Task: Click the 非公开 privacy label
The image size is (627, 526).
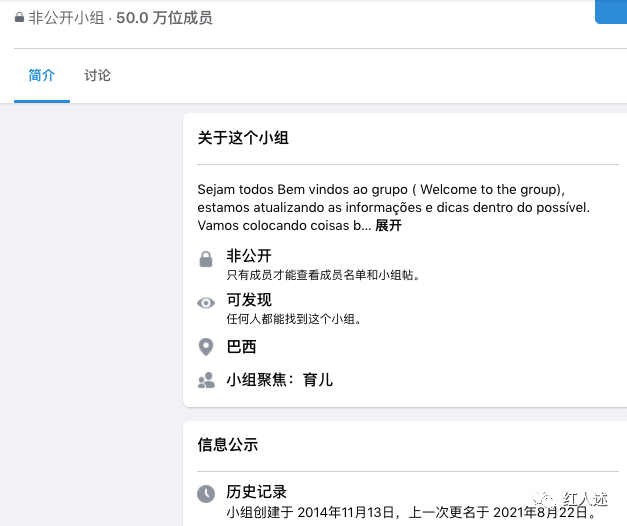Action: [x=249, y=256]
